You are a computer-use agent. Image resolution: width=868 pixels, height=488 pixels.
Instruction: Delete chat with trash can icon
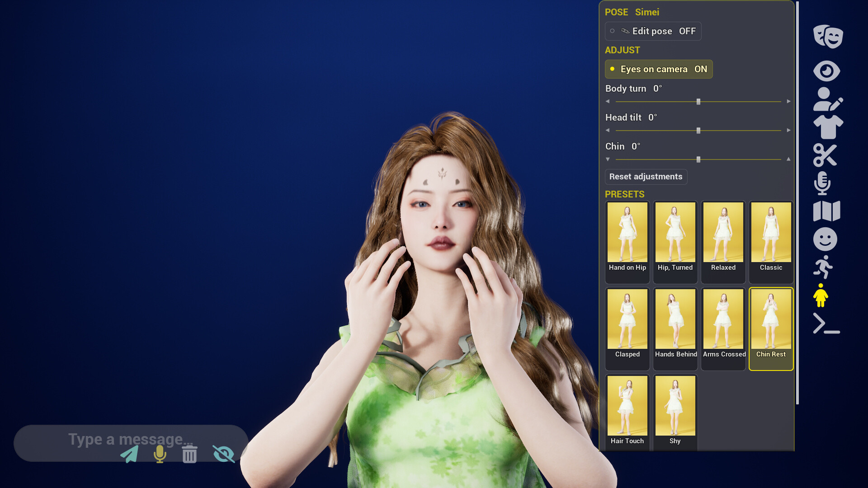pyautogui.click(x=189, y=454)
